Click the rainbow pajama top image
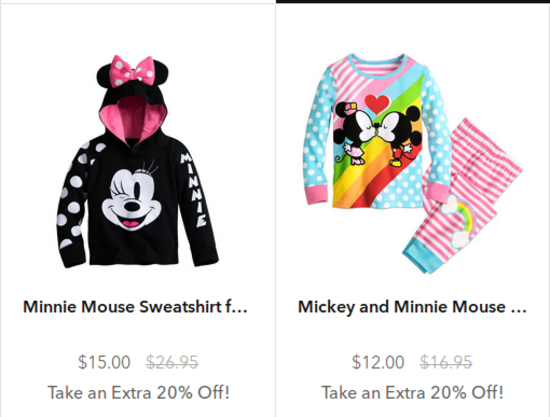 [377, 132]
